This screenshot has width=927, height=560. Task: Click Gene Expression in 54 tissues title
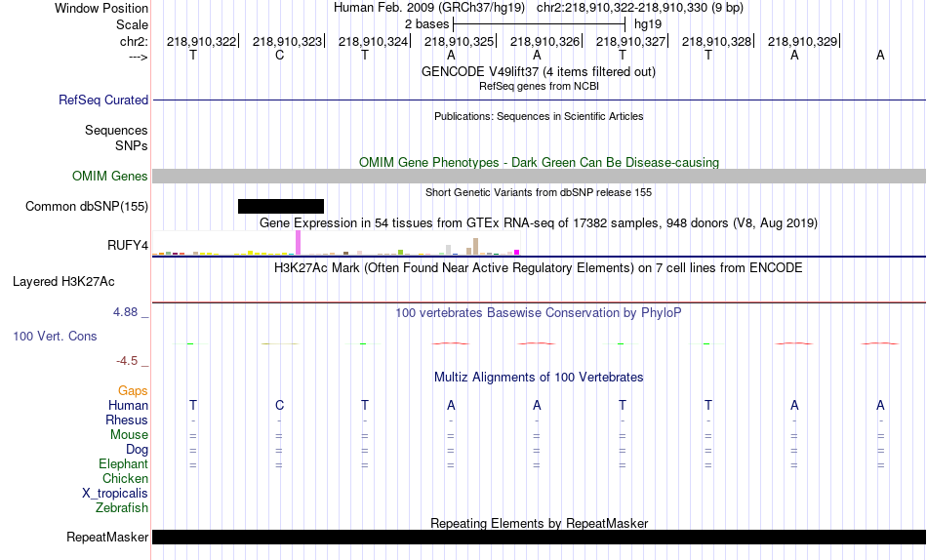coord(539,223)
